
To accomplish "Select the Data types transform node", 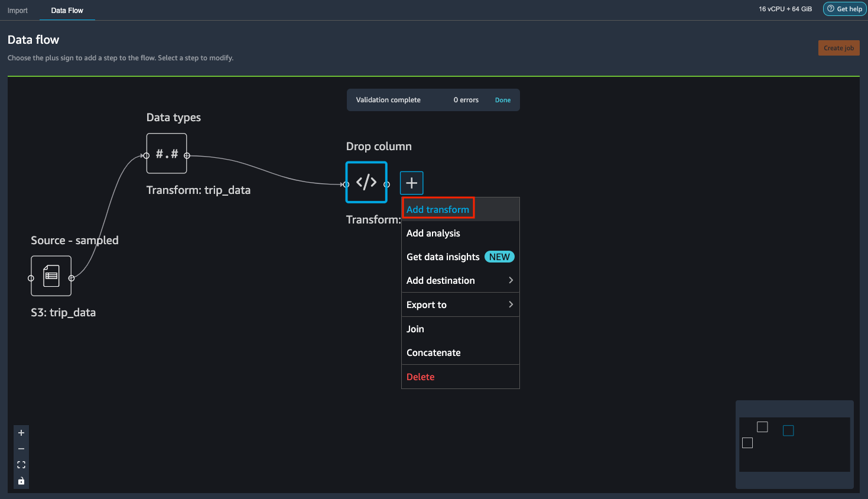I will (x=166, y=153).
